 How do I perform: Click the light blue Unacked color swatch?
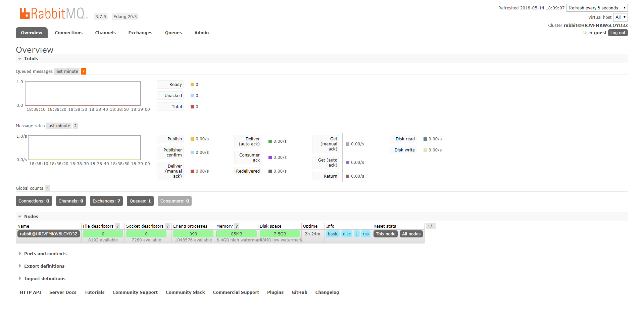point(192,96)
